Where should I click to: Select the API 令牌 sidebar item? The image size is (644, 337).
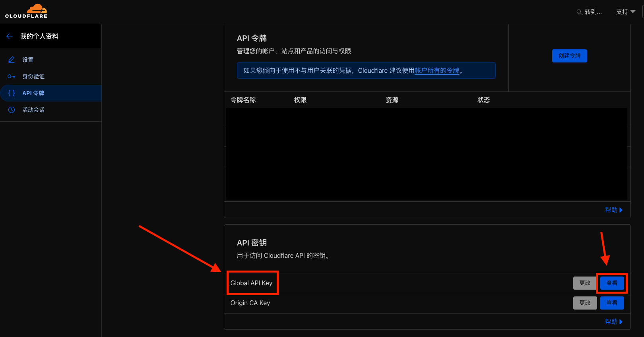tap(51, 93)
